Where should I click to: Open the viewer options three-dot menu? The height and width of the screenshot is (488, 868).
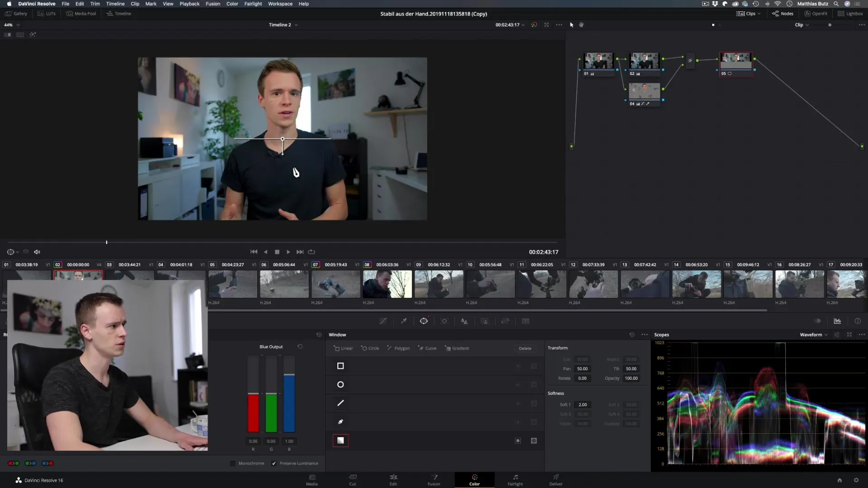point(559,25)
